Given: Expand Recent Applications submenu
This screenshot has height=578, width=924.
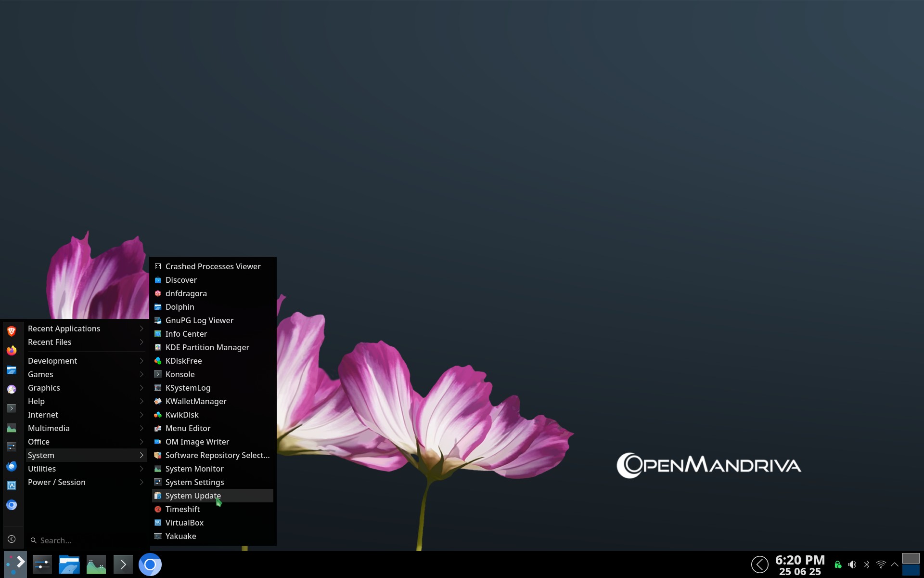Looking at the screenshot, I should pos(87,328).
